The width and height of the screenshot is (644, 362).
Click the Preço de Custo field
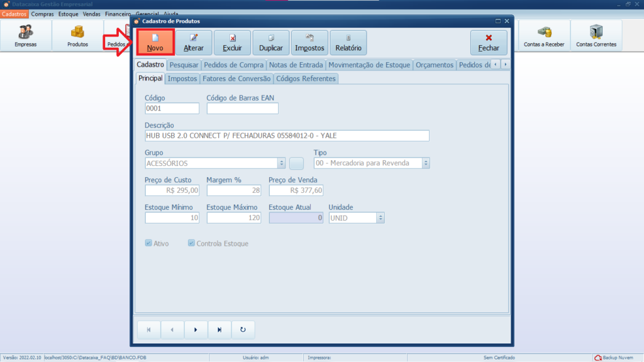tap(172, 190)
